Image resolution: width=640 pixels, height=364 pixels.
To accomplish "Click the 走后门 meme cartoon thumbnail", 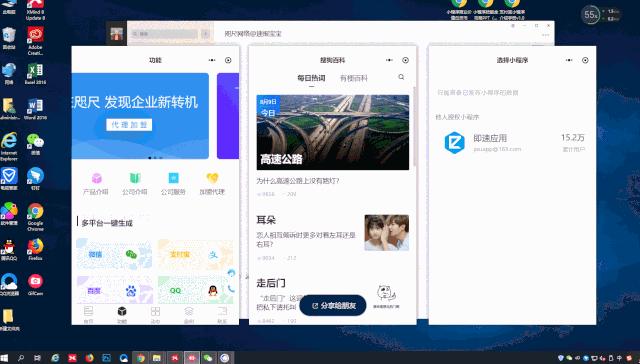I will [386, 296].
